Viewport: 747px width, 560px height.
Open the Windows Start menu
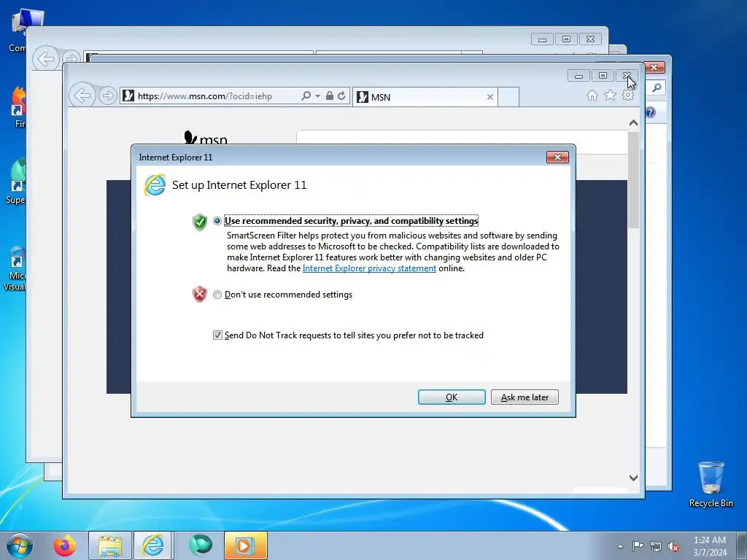(20, 545)
